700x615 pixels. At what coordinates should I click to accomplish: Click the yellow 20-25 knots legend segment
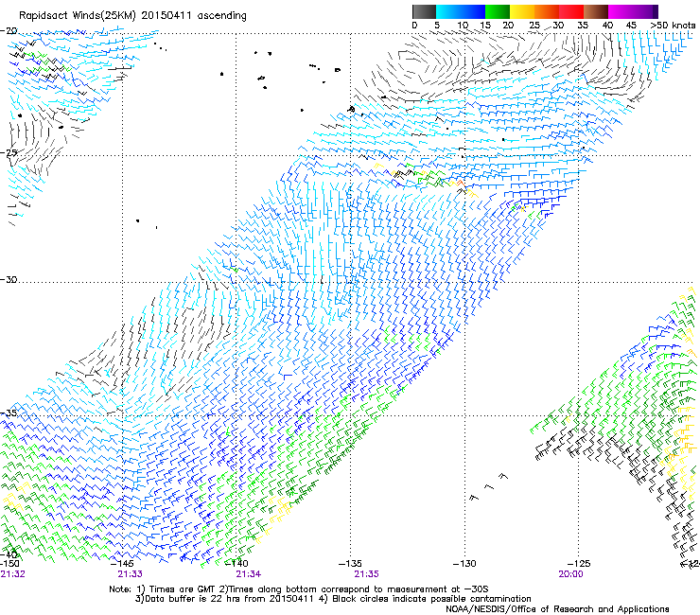pos(522,11)
